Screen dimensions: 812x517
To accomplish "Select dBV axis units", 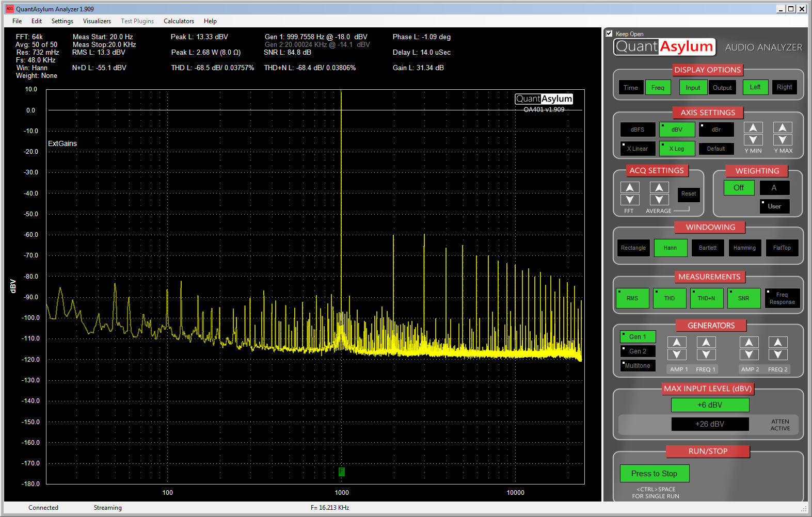I will coord(677,130).
